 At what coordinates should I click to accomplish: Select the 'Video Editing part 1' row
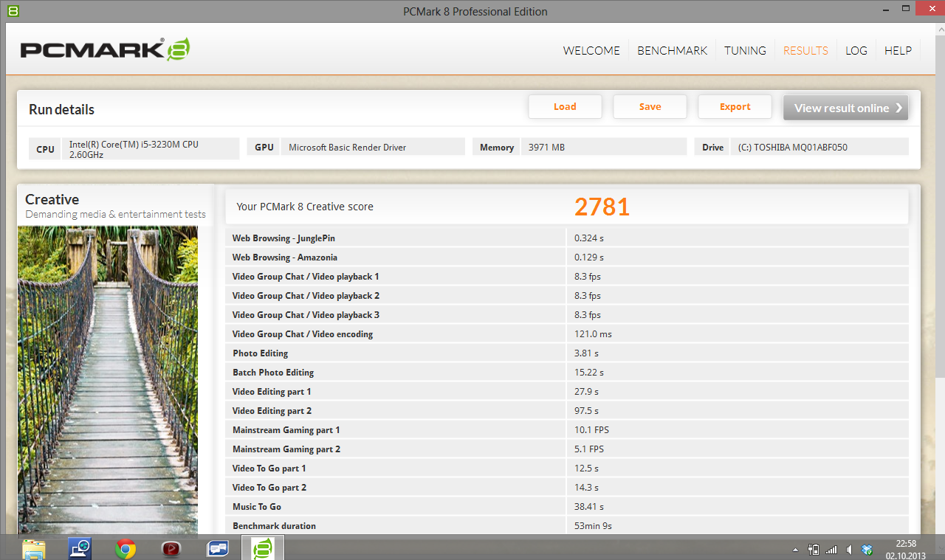pyautogui.click(x=567, y=391)
